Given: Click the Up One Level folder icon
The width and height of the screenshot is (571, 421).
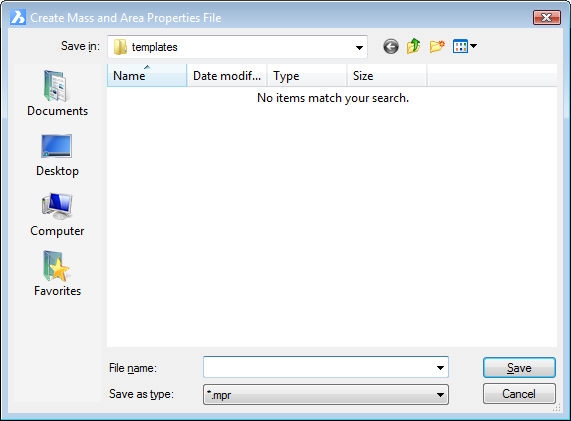Looking at the screenshot, I should click(x=414, y=46).
